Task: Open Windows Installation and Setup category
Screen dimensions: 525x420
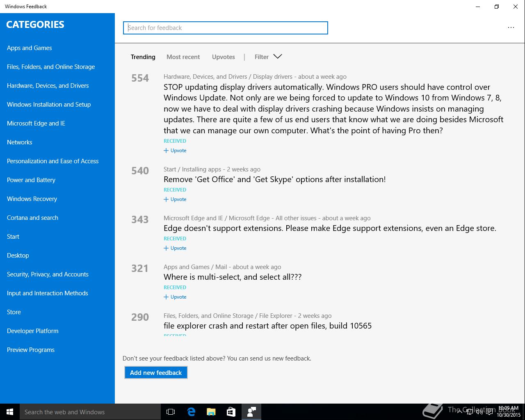Action: click(49, 105)
